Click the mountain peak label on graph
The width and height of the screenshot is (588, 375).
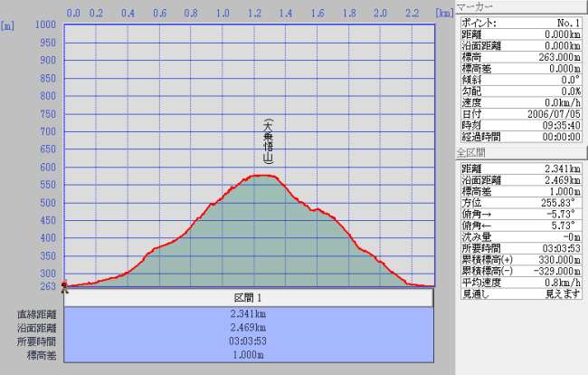267,140
